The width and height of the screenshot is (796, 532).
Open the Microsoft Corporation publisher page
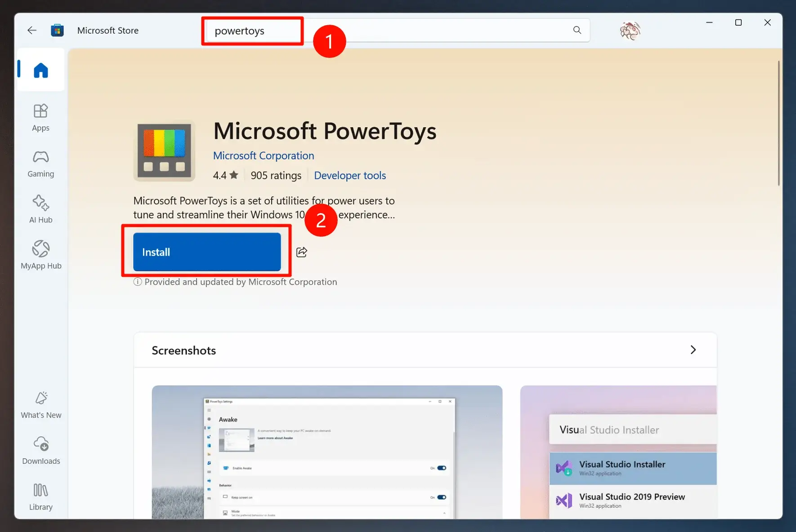point(263,155)
